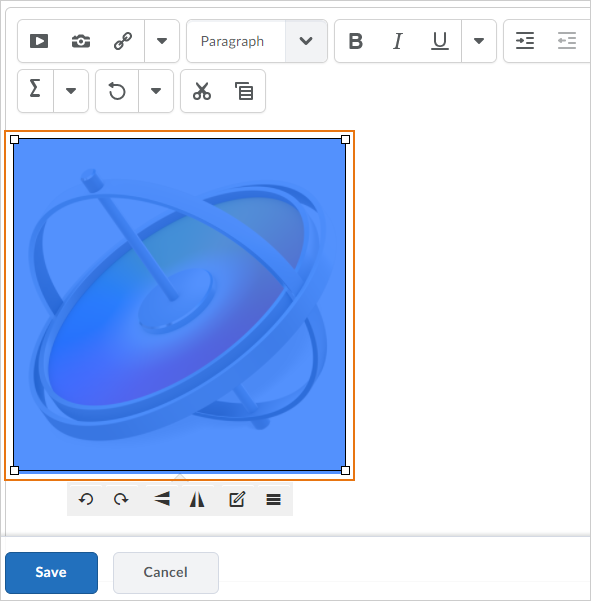Click the Insert Stuff video icon
The height and width of the screenshot is (601, 591).
pyautogui.click(x=39, y=41)
